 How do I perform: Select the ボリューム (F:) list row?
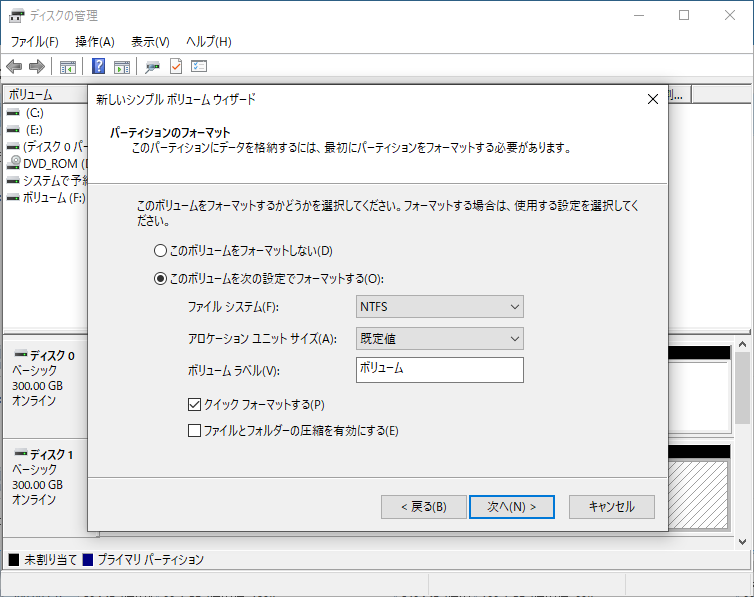tap(47, 198)
